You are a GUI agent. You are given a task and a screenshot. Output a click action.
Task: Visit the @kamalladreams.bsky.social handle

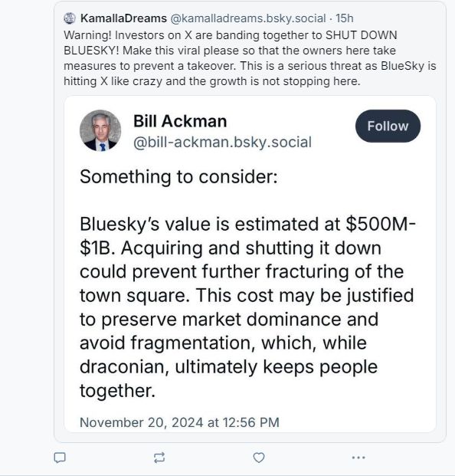coord(248,18)
